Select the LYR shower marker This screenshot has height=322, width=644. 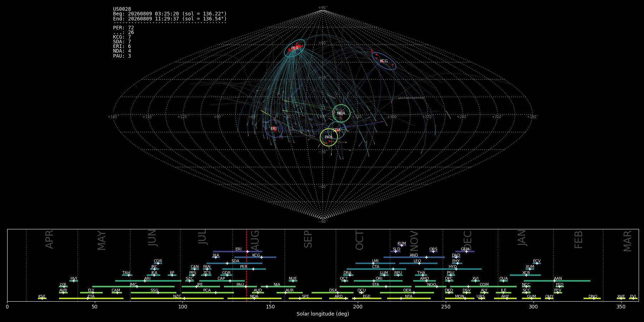[64, 287]
